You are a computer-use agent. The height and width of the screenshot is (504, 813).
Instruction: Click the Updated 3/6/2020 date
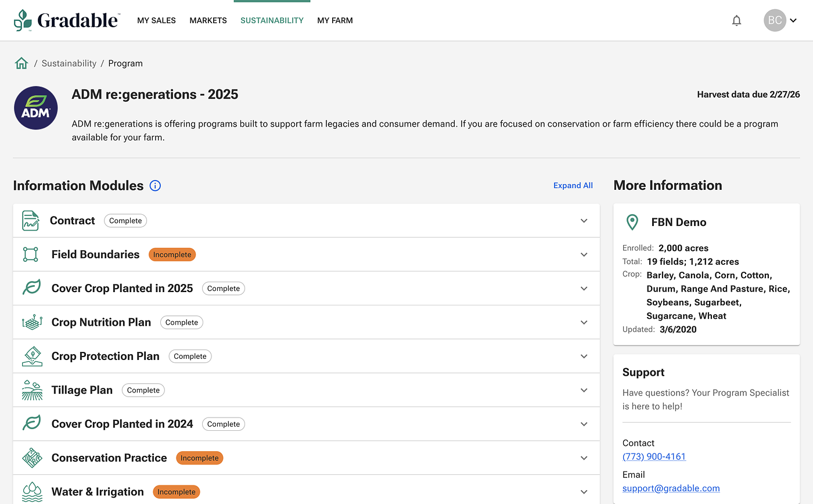point(678,329)
